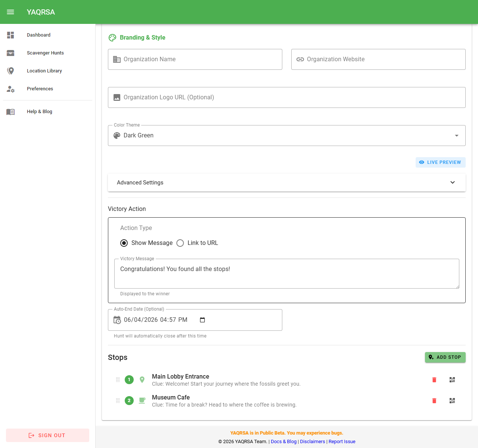Click the Live Preview button
Image resolution: width=478 pixels, height=448 pixels.
pyautogui.click(x=441, y=162)
